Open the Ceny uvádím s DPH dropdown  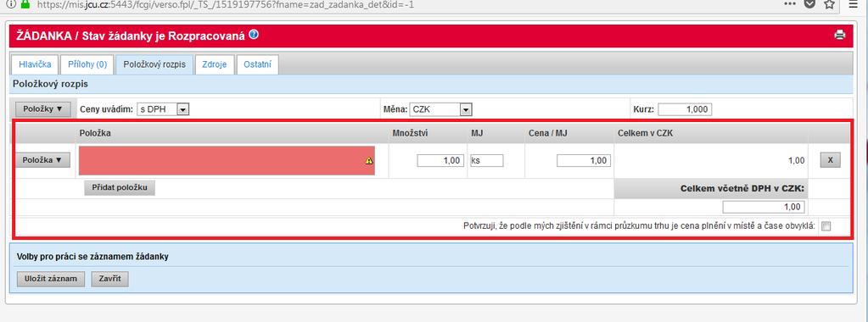(163, 109)
